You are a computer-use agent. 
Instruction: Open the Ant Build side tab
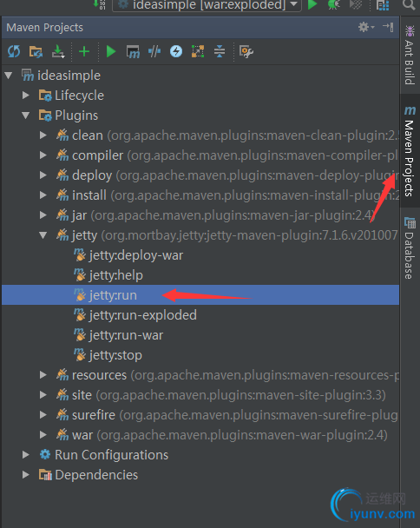pos(410,56)
